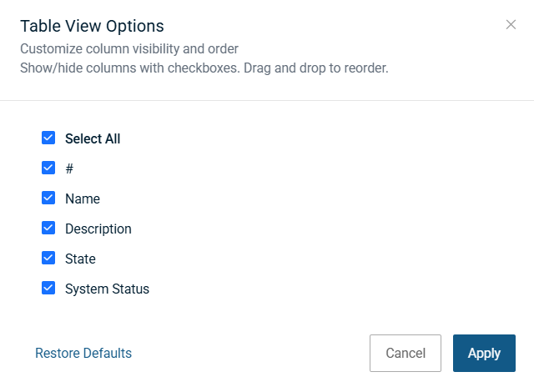Toggle the # column checkbox

48,168
